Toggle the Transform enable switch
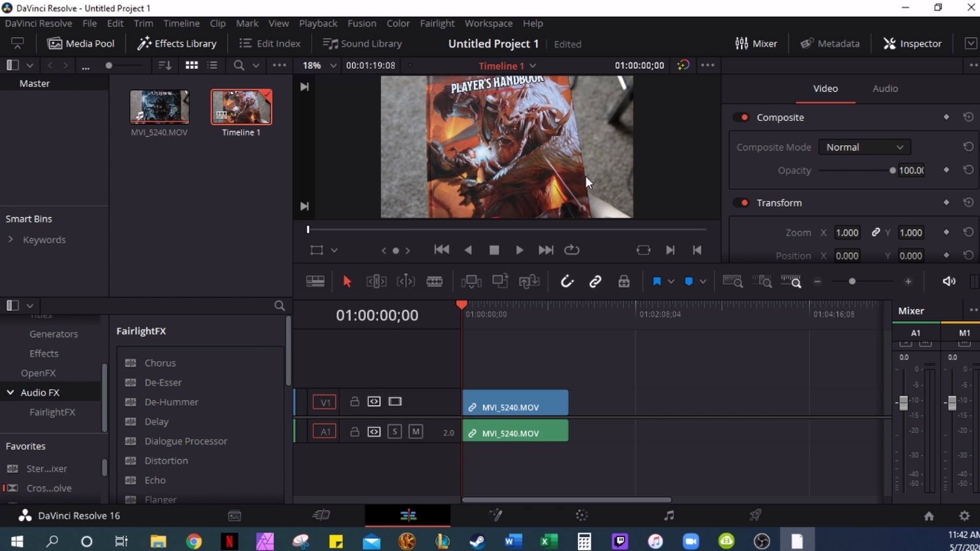980x551 pixels. (x=741, y=203)
